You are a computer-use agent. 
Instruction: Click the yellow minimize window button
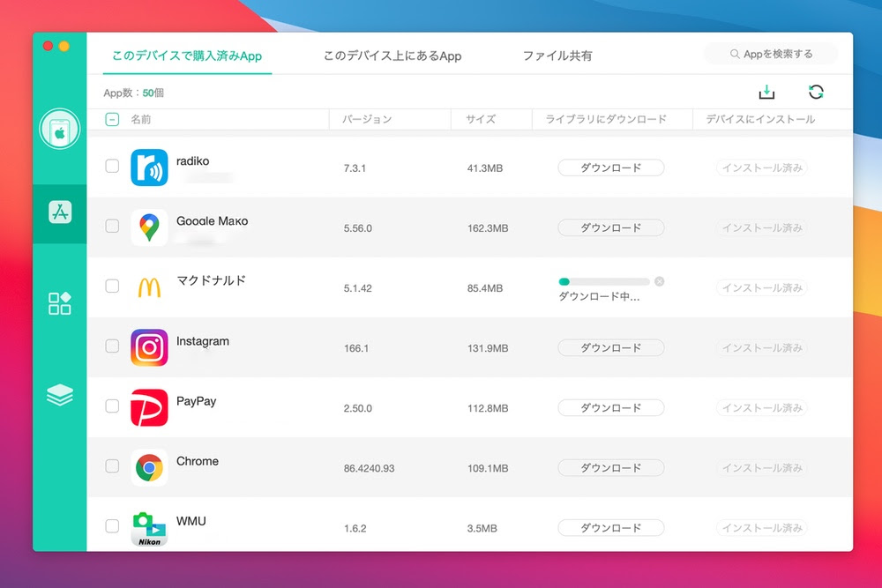click(64, 46)
